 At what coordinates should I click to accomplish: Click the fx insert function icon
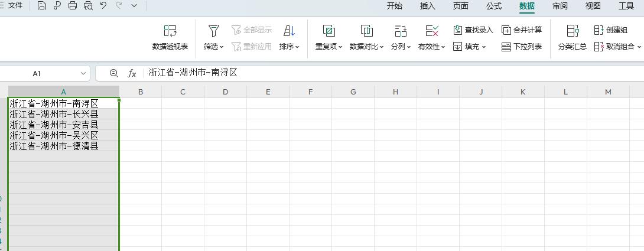pos(132,74)
